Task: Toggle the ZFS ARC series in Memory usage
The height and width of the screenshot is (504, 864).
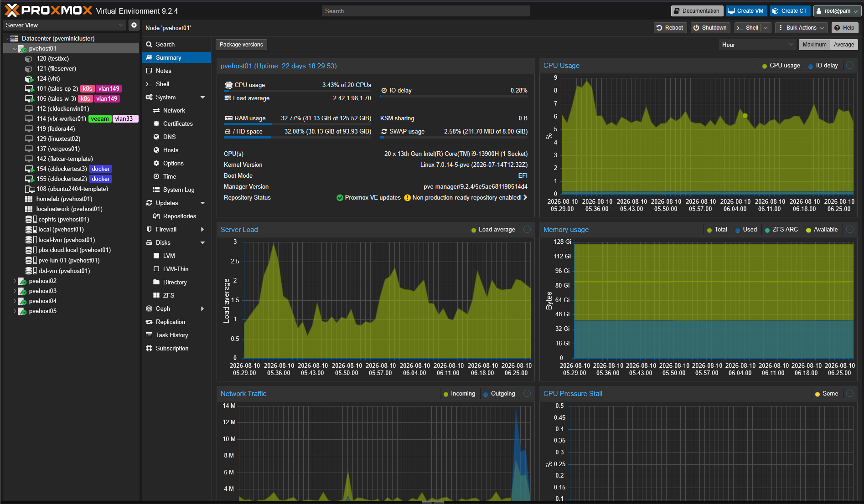Action: 781,230
